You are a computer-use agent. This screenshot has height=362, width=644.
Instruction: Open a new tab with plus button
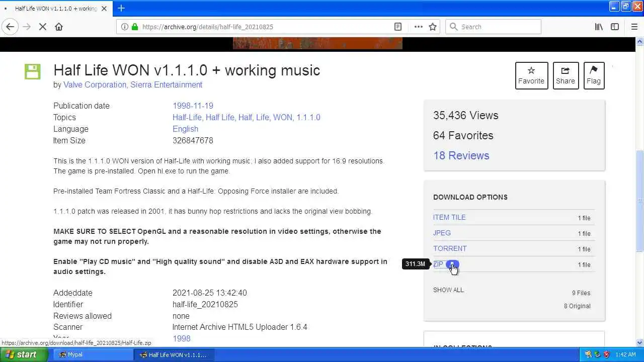coord(121,8)
